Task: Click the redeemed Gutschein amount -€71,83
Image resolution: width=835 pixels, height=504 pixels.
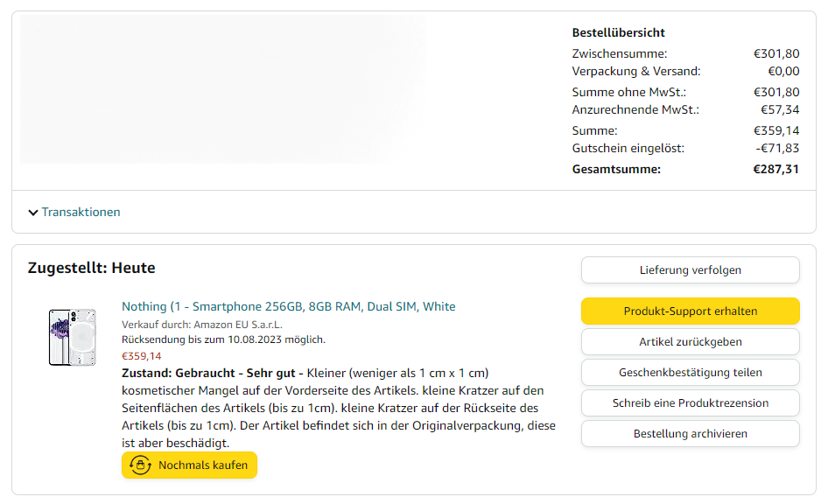Action: pos(777,148)
